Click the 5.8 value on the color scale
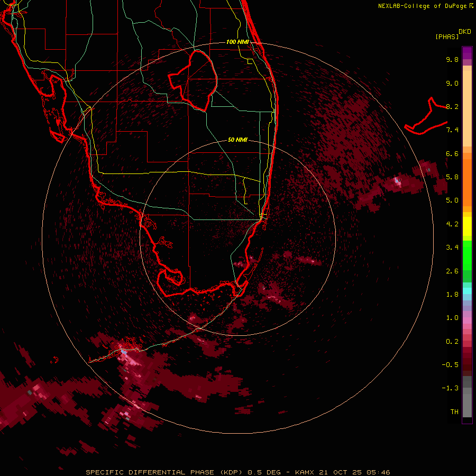The width and height of the screenshot is (476, 476). [452, 177]
